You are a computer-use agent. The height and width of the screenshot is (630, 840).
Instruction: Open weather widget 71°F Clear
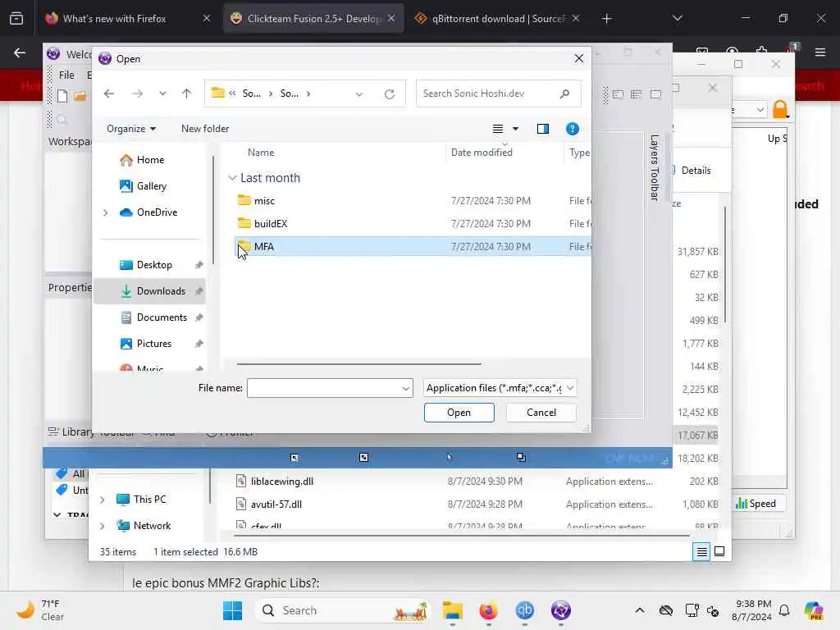click(41, 610)
